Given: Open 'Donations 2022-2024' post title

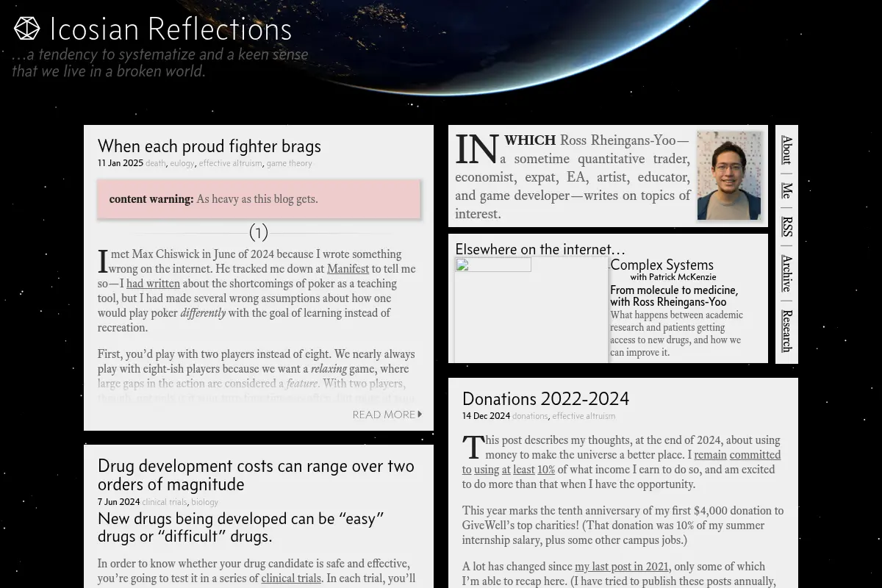Looking at the screenshot, I should (545, 399).
